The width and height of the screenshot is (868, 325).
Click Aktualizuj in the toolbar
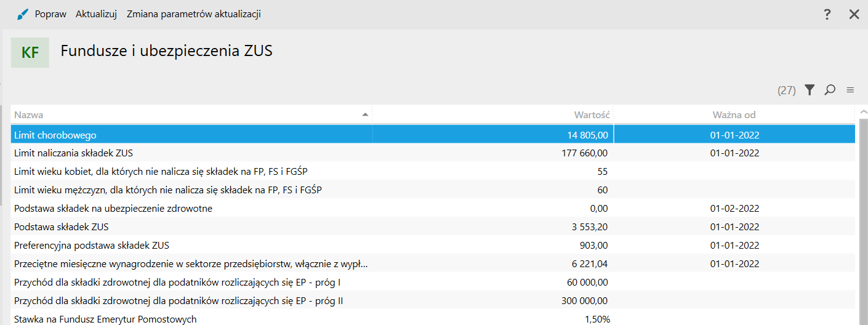coord(96,14)
